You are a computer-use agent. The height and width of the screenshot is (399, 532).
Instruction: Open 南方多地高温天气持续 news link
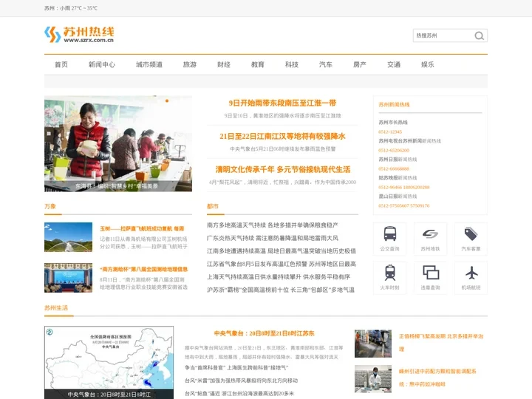point(273,225)
